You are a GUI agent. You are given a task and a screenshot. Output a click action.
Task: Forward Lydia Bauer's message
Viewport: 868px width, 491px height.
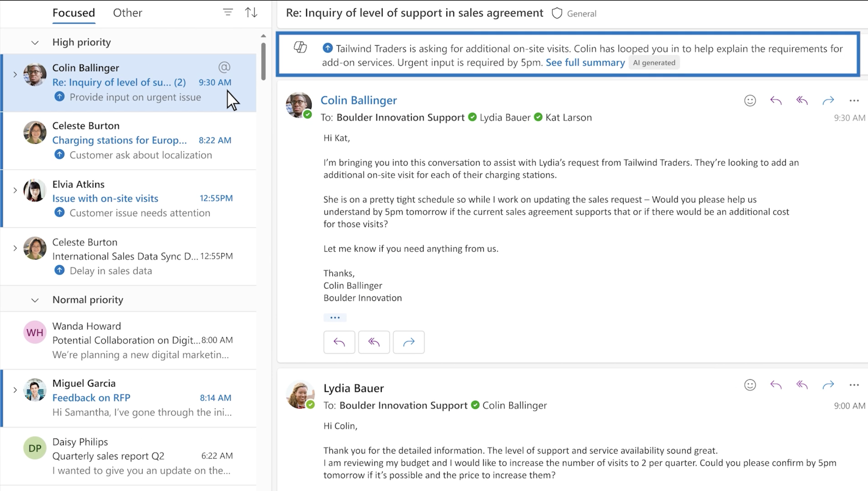point(828,385)
